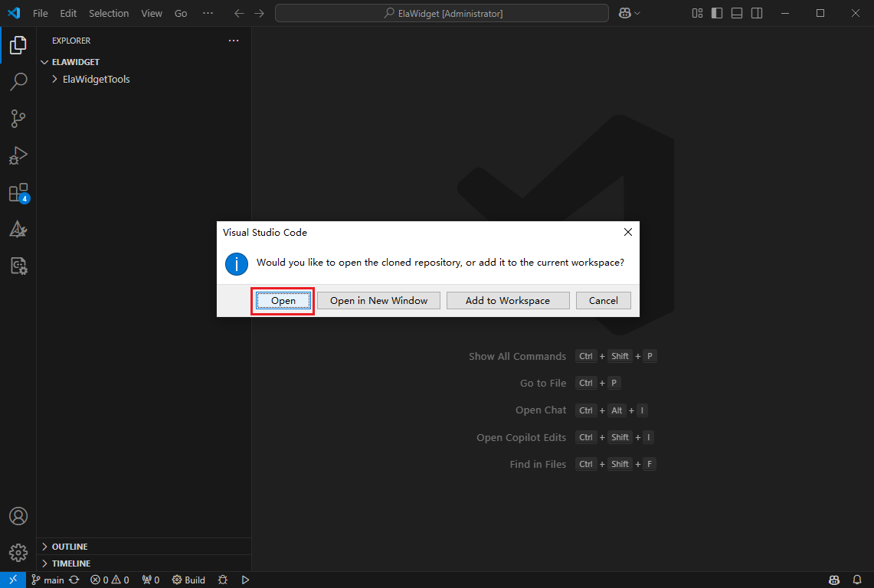This screenshot has width=874, height=588.
Task: Go back using the left arrow
Action: pos(239,13)
